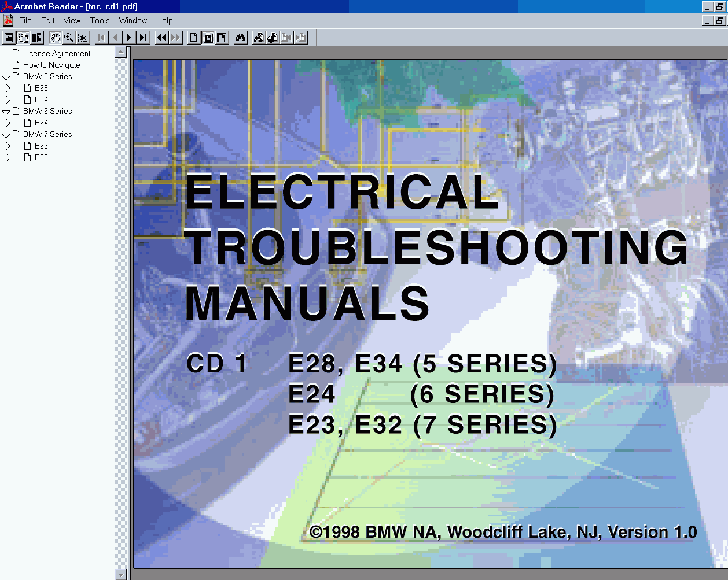Screen dimensions: 728x580
Task: Click the How to Navigate page icon
Action: [x=16, y=65]
